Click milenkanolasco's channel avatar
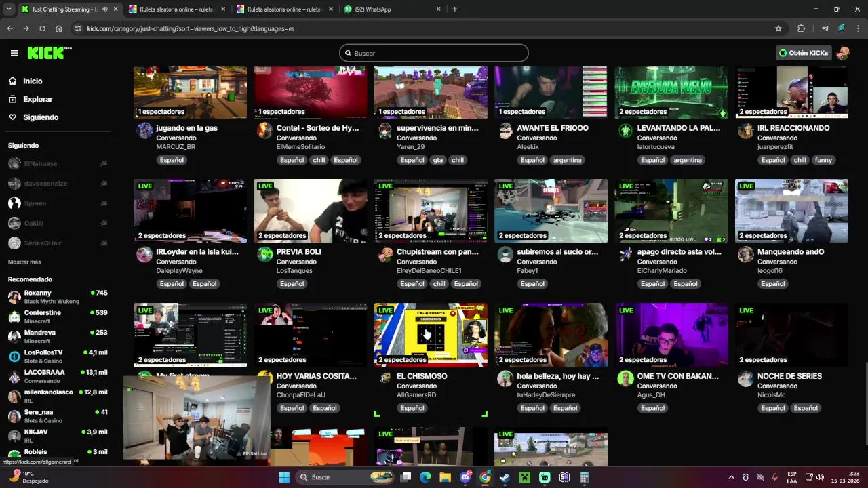Screen dimensions: 868x488 coord(14,396)
